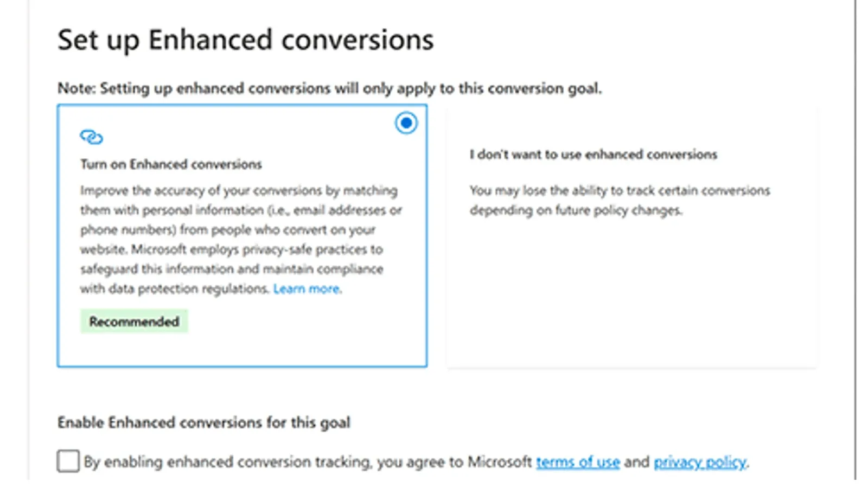Click the blue chain link icon
Viewport: 868px width, 488px height.
pos(92,137)
